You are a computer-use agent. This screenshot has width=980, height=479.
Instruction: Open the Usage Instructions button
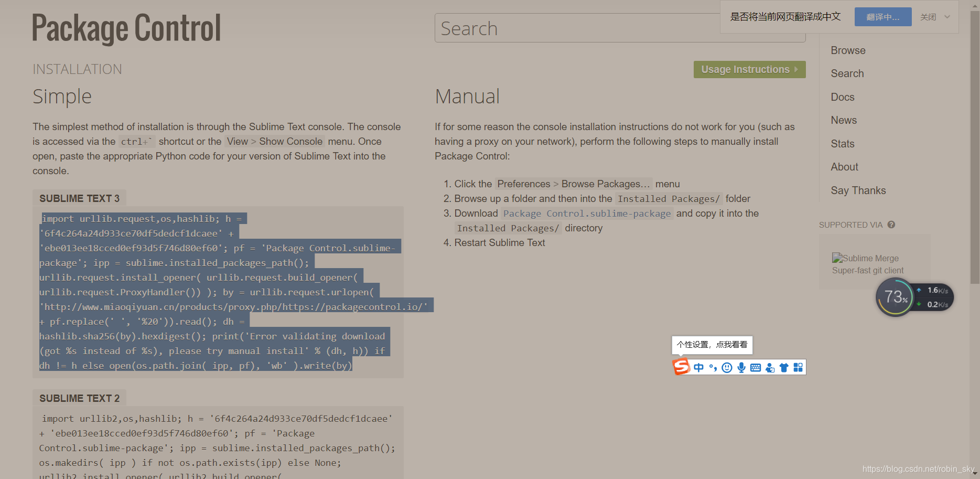coord(749,69)
